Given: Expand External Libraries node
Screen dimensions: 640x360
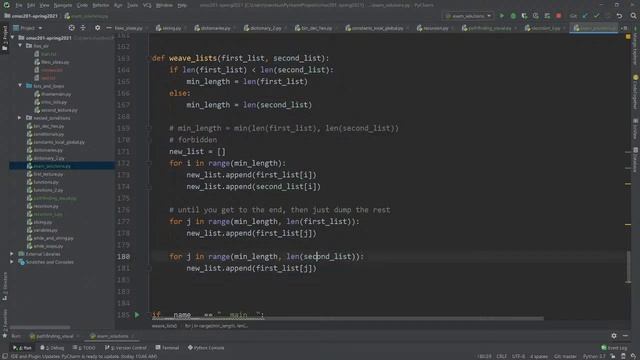Looking at the screenshot, I should click(x=13, y=254).
